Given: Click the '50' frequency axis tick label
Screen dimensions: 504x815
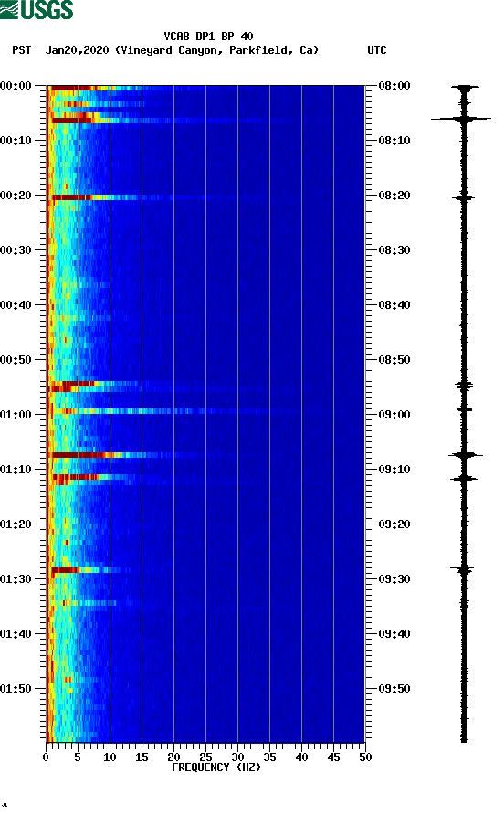Looking at the screenshot, I should coord(365,757).
